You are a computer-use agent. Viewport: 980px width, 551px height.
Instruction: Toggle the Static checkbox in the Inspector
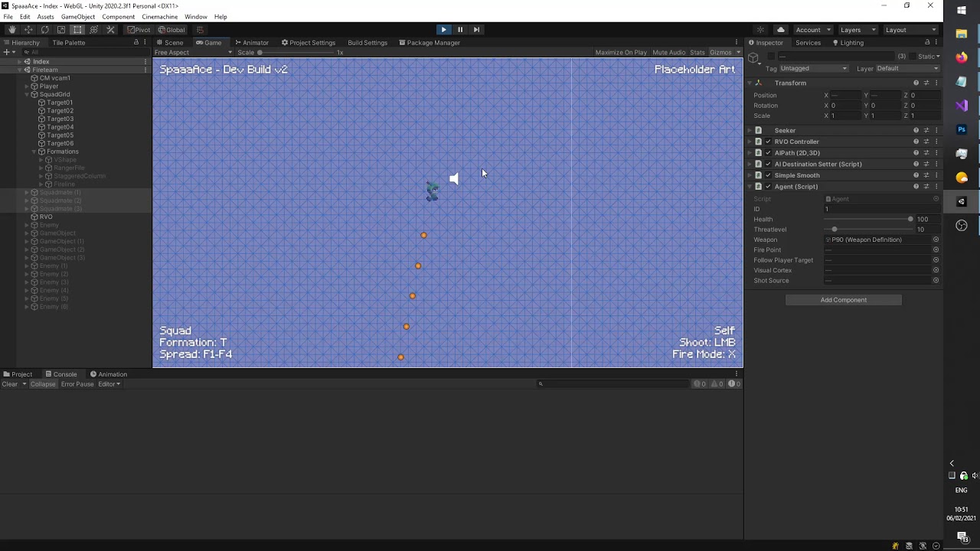(914, 57)
